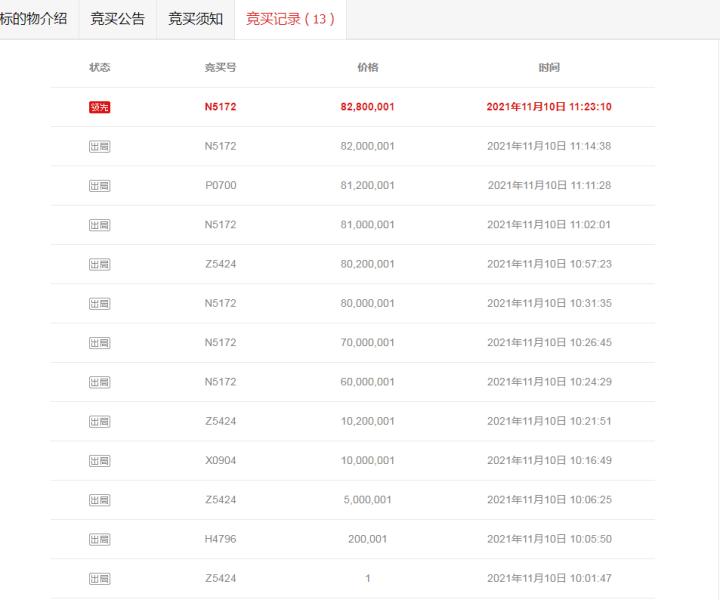This screenshot has height=600, width=720.
Task: Click bidder Z5424 in the 10:01:47 row
Action: click(221, 578)
